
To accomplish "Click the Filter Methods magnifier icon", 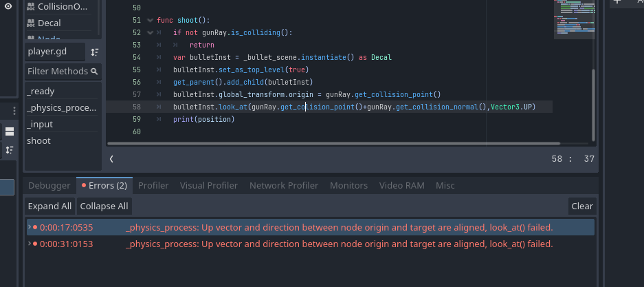I will point(94,72).
